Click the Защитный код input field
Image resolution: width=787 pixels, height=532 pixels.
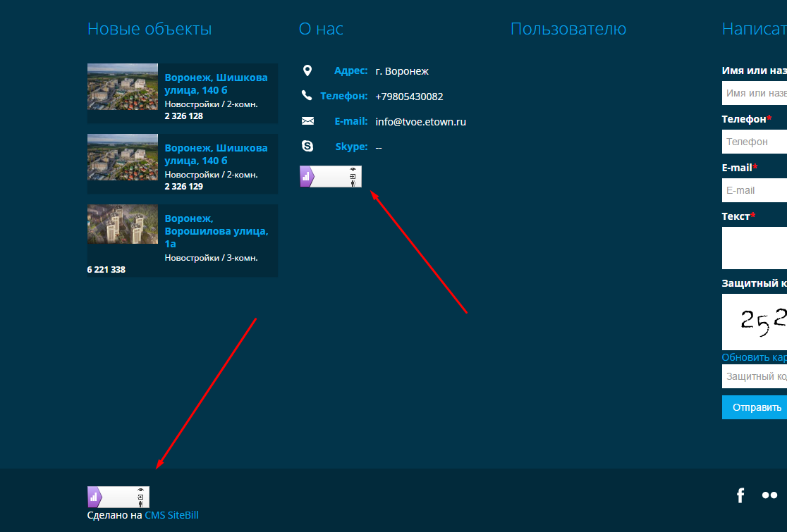(x=755, y=376)
